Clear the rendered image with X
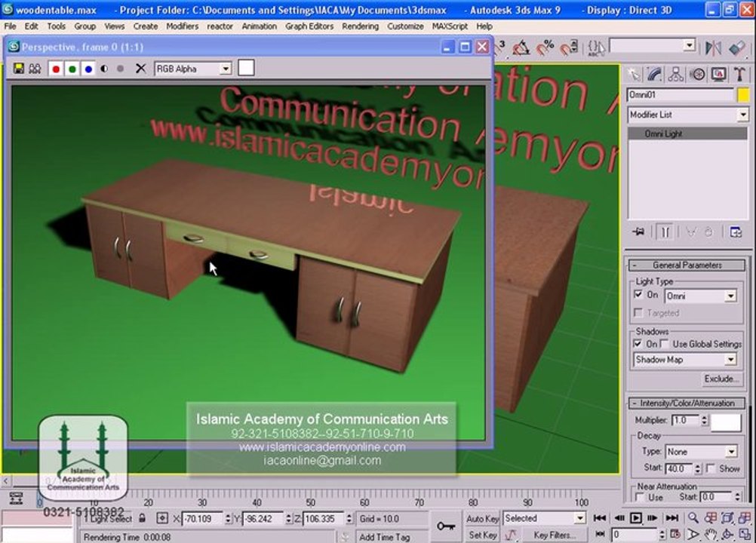Image resolution: width=756 pixels, height=543 pixels. [x=140, y=69]
